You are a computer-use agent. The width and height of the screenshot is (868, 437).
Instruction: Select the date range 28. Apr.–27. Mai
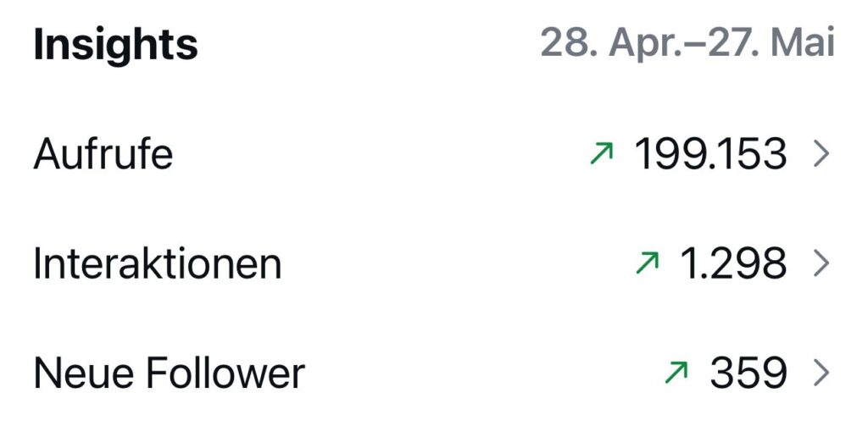[687, 43]
